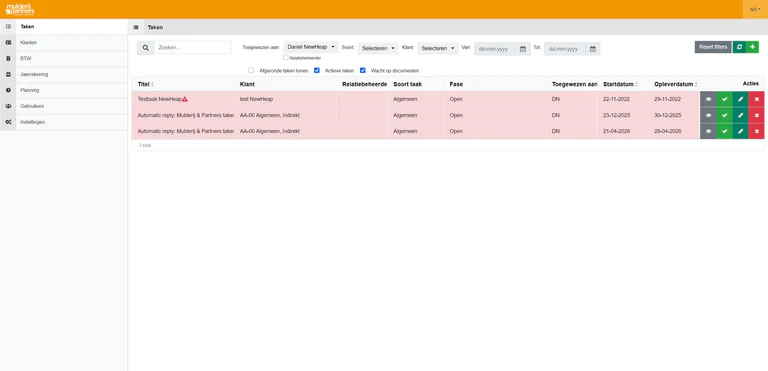Open the Toegewezen aan Daniel NewHeap dropdown
Viewport: 768px width, 371px height.
[x=311, y=47]
